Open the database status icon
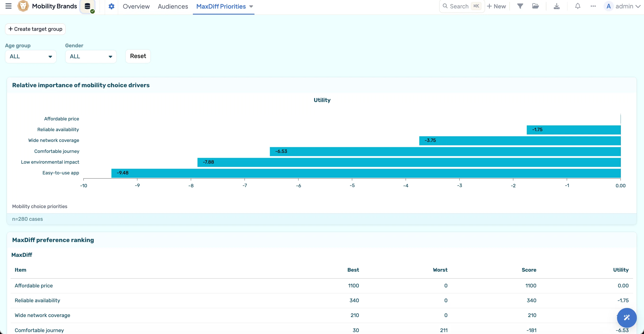This screenshot has width=644, height=334. 88,6
